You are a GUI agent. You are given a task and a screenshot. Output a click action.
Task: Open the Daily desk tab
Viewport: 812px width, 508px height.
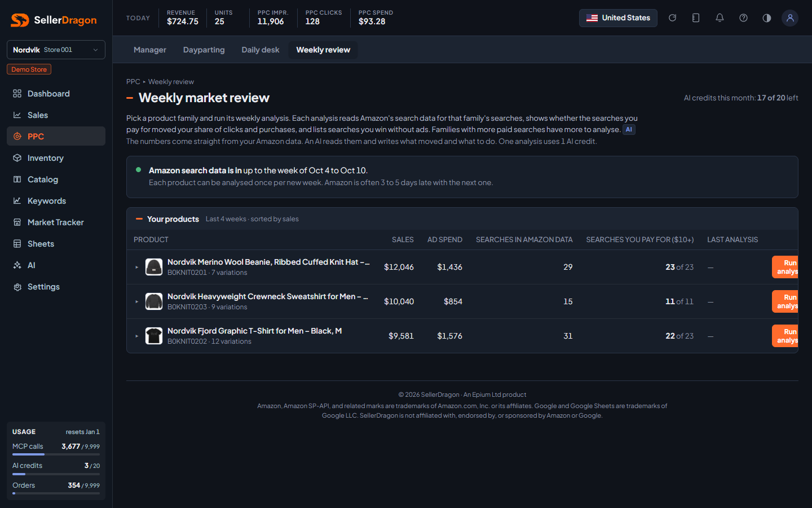click(261, 50)
